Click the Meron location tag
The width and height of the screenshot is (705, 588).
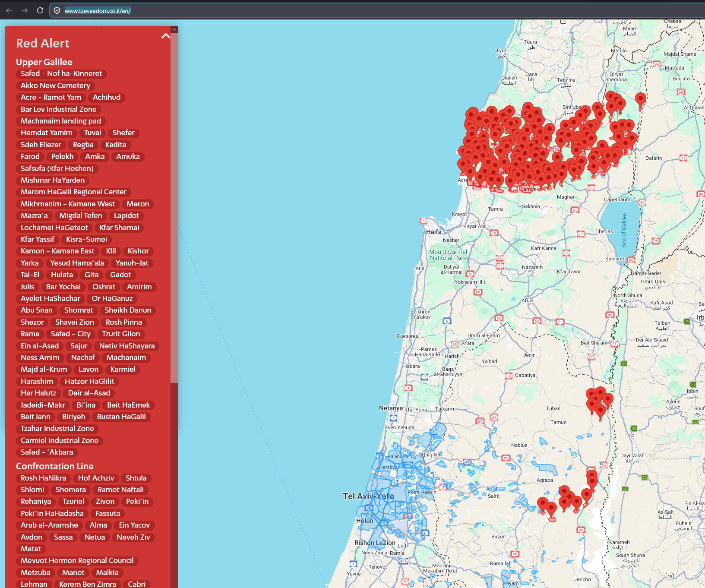(138, 204)
